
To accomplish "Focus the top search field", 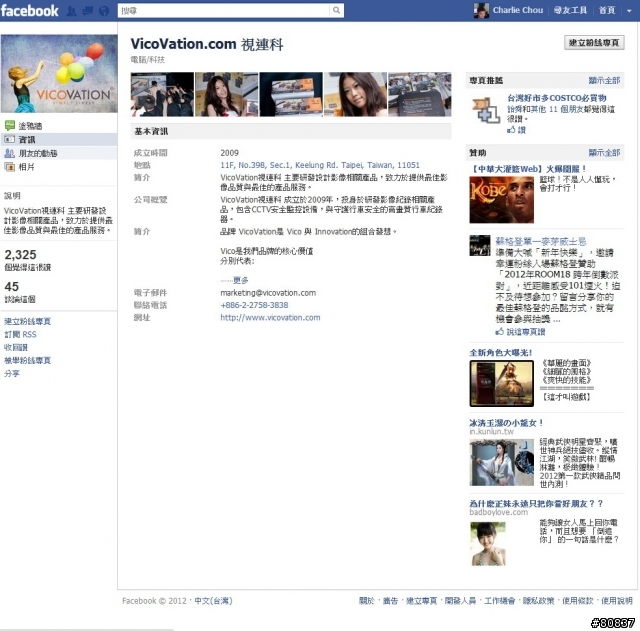I will click(224, 11).
